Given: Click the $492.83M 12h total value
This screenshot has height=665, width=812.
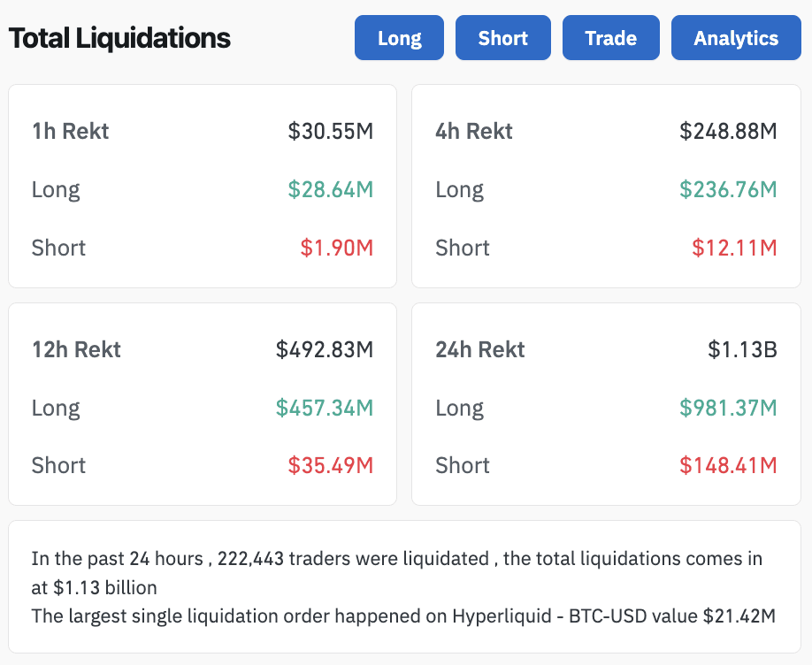Looking at the screenshot, I should click(331, 349).
